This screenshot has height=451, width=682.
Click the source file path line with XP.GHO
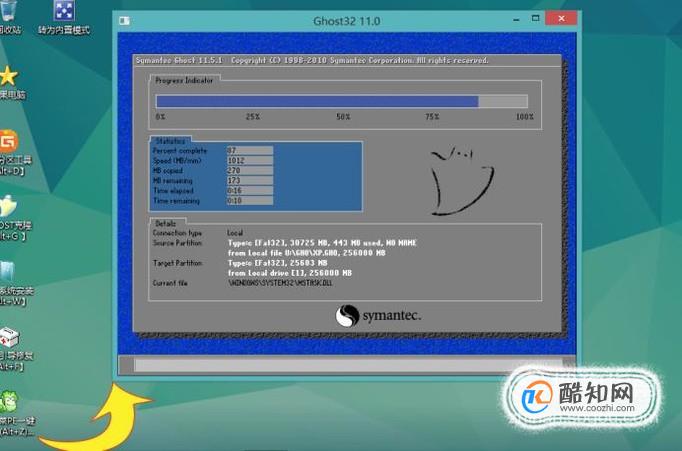[307, 253]
